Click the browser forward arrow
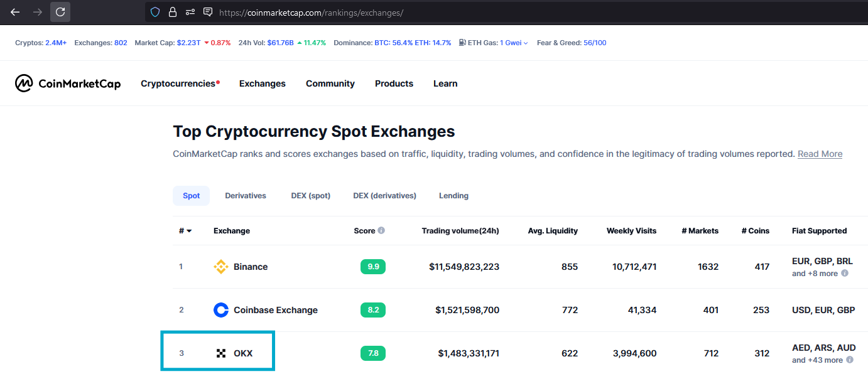The image size is (868, 374). pos(38,12)
